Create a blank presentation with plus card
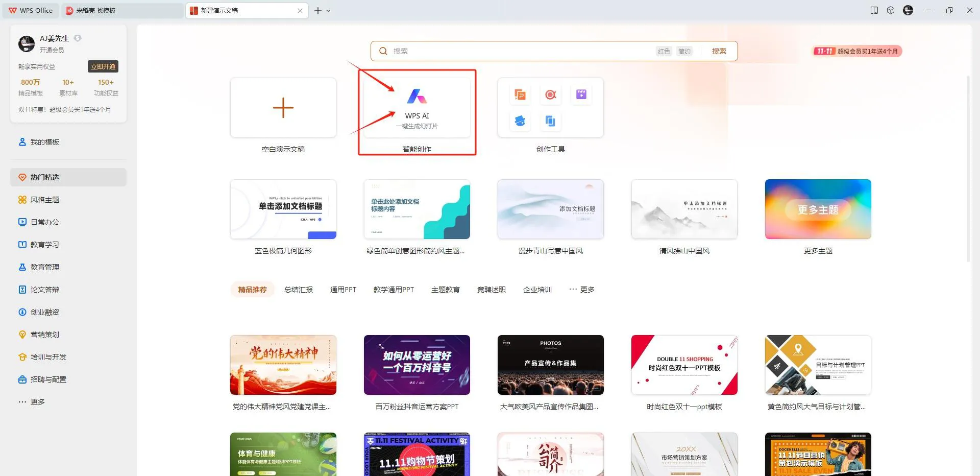The height and width of the screenshot is (476, 980). [283, 108]
